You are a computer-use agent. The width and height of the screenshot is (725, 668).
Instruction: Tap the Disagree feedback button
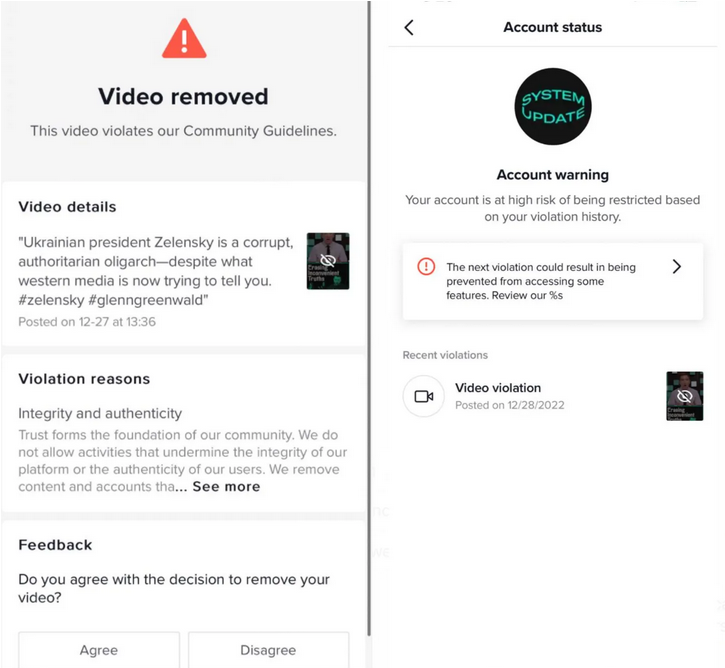pos(268,650)
